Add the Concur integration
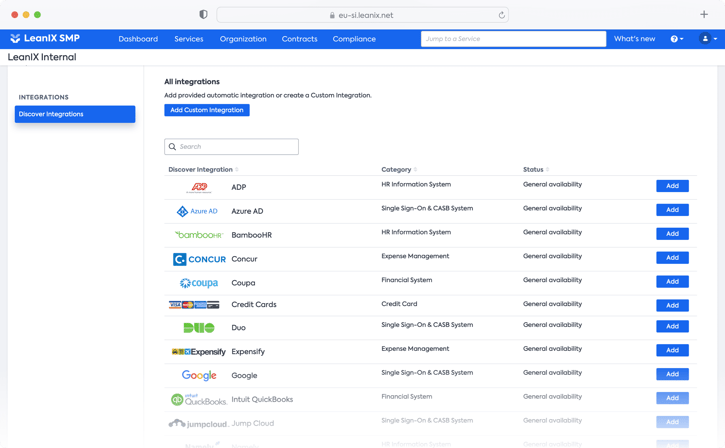 pos(672,258)
